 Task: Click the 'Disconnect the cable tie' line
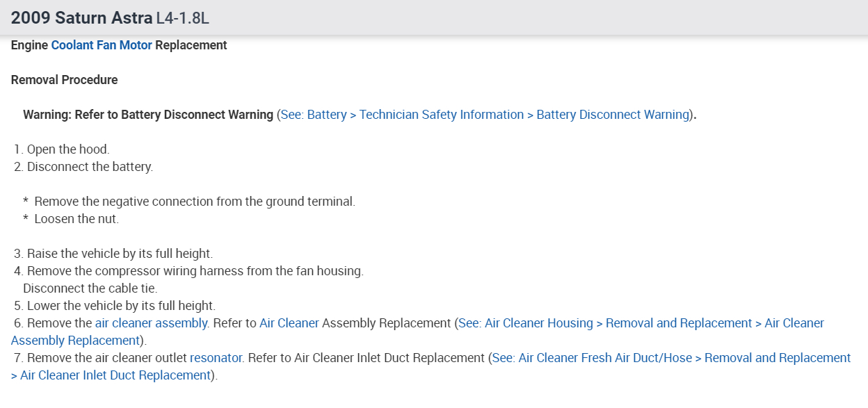[x=90, y=288]
